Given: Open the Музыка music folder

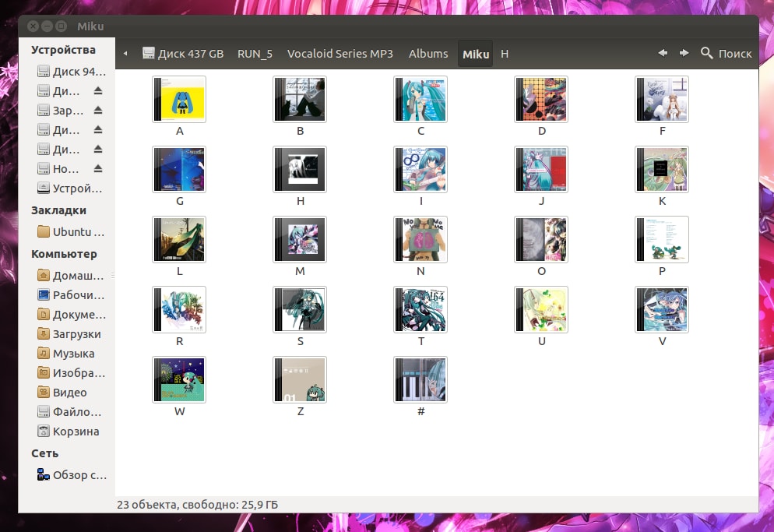Looking at the screenshot, I should [66, 353].
